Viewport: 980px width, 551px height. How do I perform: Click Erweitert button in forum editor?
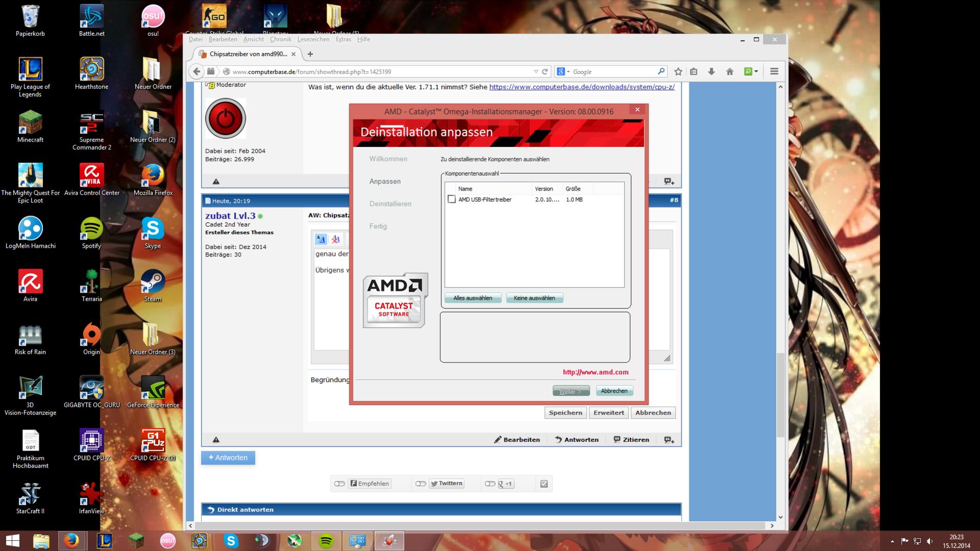(609, 413)
